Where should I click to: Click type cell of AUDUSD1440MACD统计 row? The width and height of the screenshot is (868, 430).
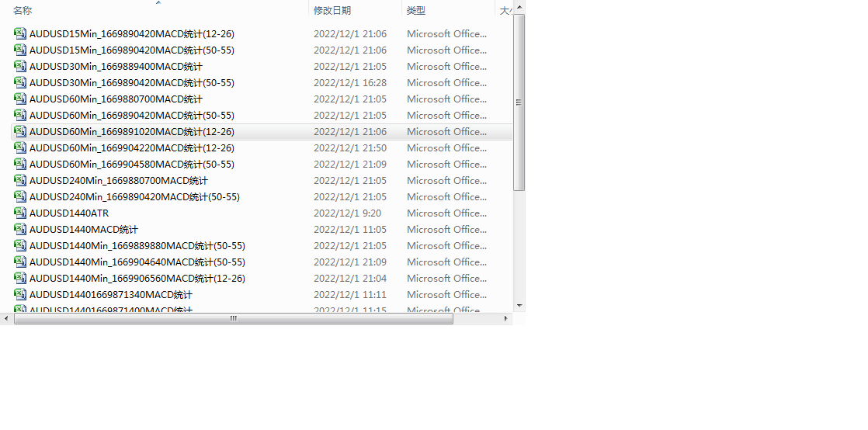pyautogui.click(x=446, y=229)
